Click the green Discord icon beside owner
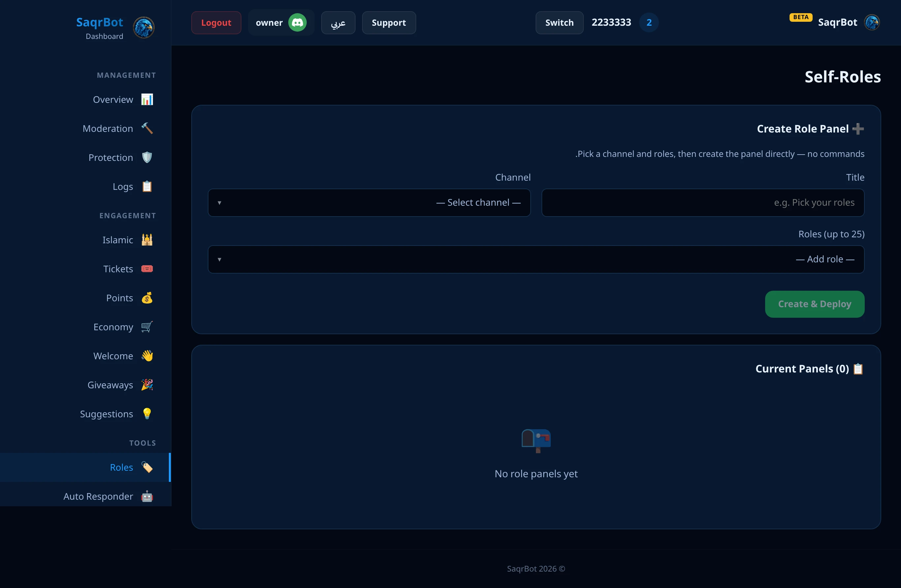 [297, 23]
